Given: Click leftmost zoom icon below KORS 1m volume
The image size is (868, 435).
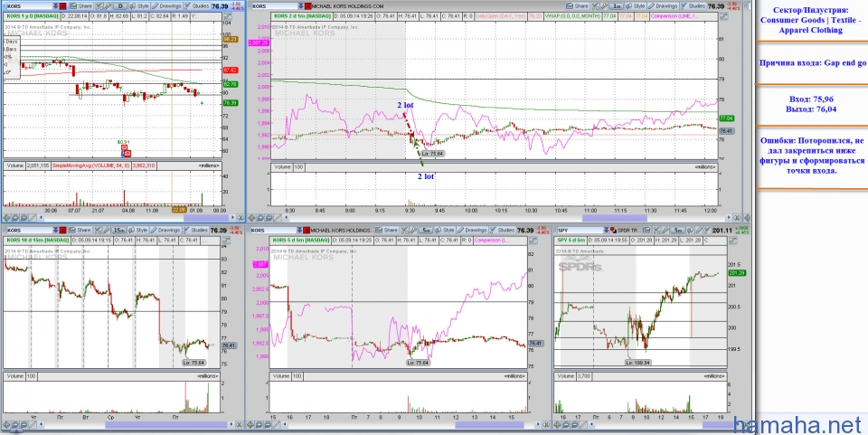Looking at the screenshot, I should [251, 217].
